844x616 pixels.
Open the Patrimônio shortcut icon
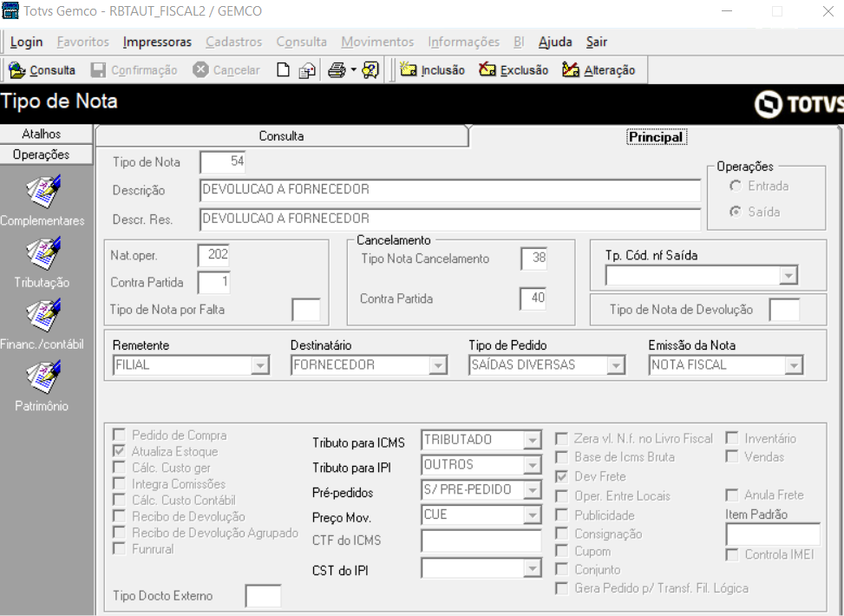43,377
